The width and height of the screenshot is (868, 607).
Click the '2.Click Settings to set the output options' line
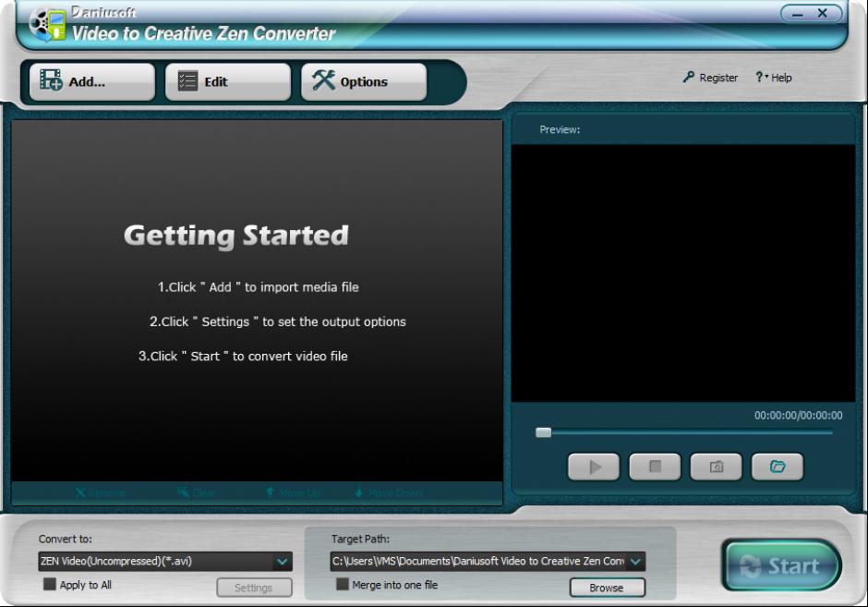(x=278, y=322)
